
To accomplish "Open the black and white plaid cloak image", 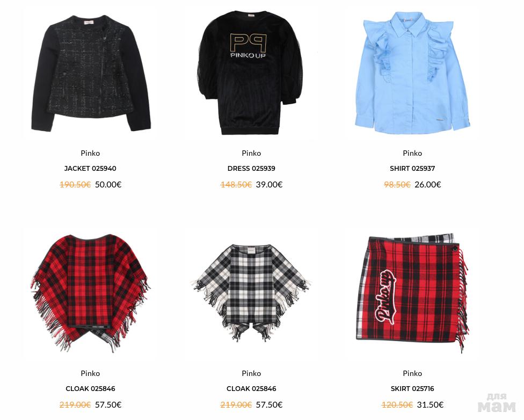I will coord(251,293).
